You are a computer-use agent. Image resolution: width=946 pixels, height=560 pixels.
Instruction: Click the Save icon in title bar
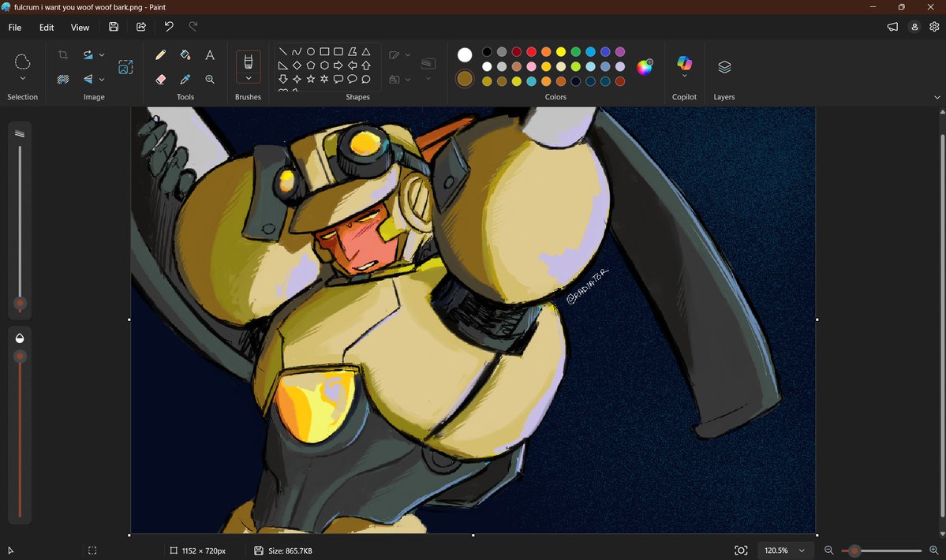(x=114, y=27)
